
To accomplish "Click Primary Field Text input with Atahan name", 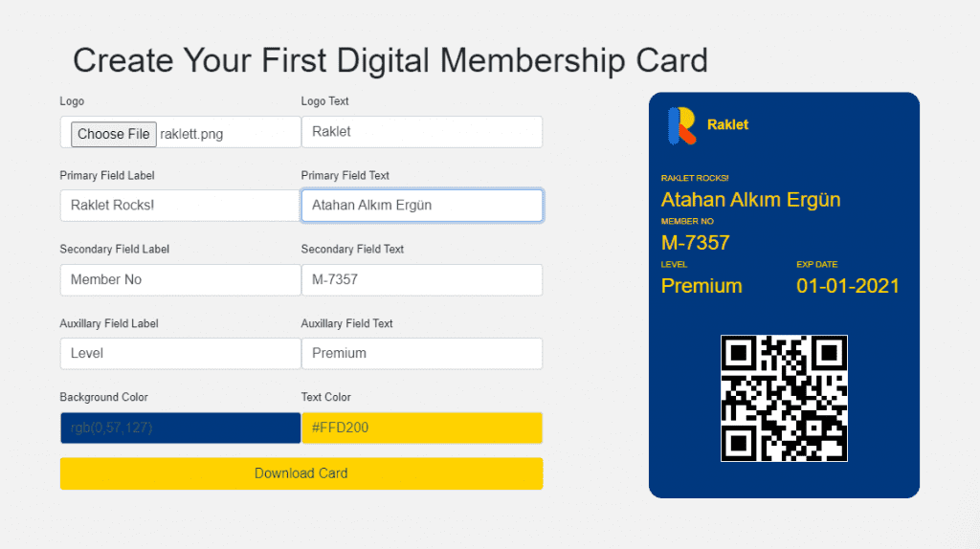I will tap(422, 206).
